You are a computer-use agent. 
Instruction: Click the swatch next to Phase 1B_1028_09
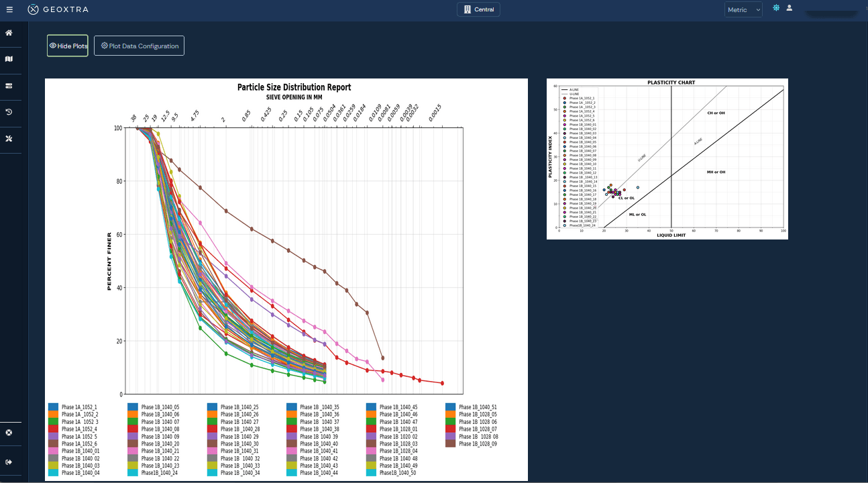point(450,444)
